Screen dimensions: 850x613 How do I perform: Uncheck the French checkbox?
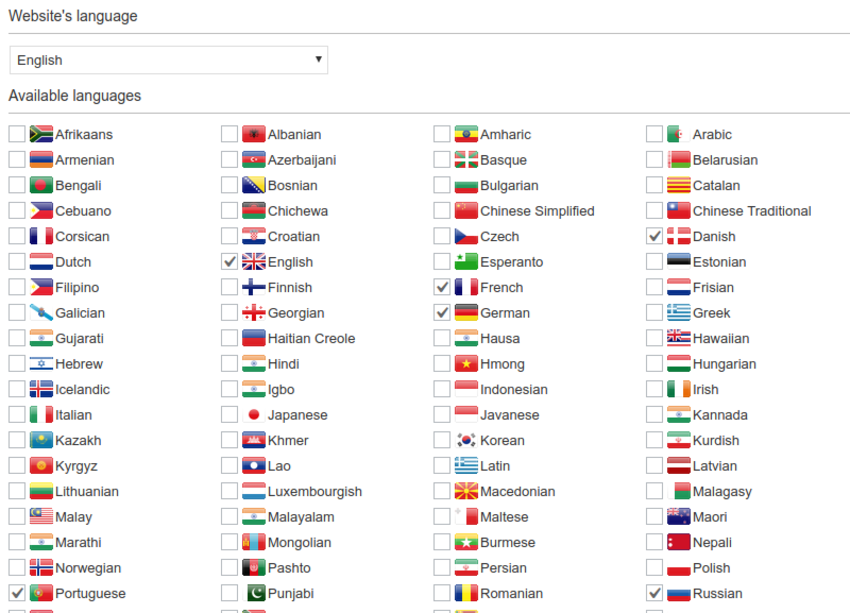pos(442,287)
